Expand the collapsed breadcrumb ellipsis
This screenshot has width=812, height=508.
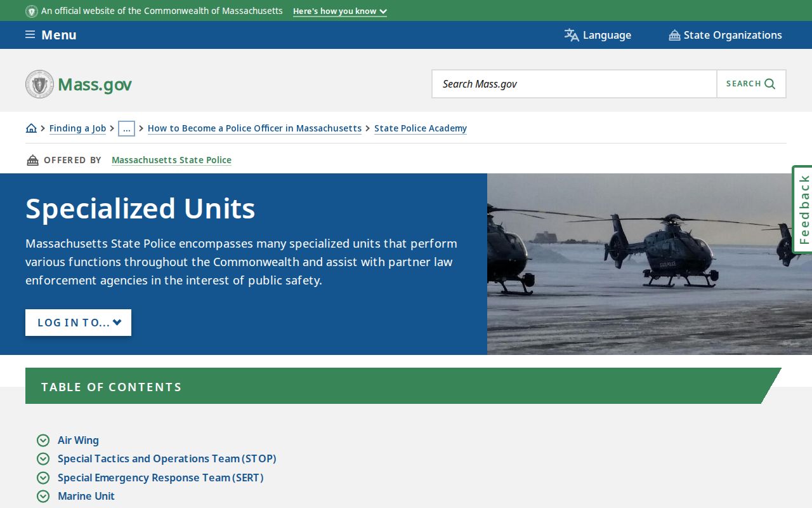(x=126, y=128)
